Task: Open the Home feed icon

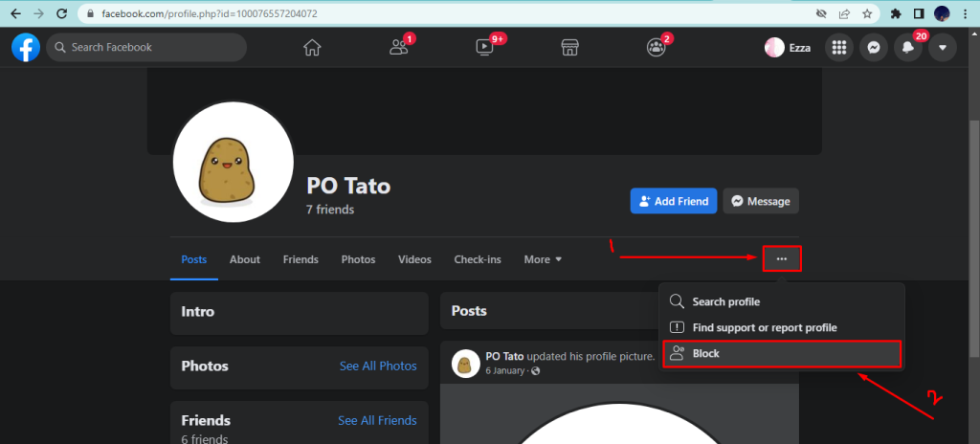Action: click(x=312, y=48)
